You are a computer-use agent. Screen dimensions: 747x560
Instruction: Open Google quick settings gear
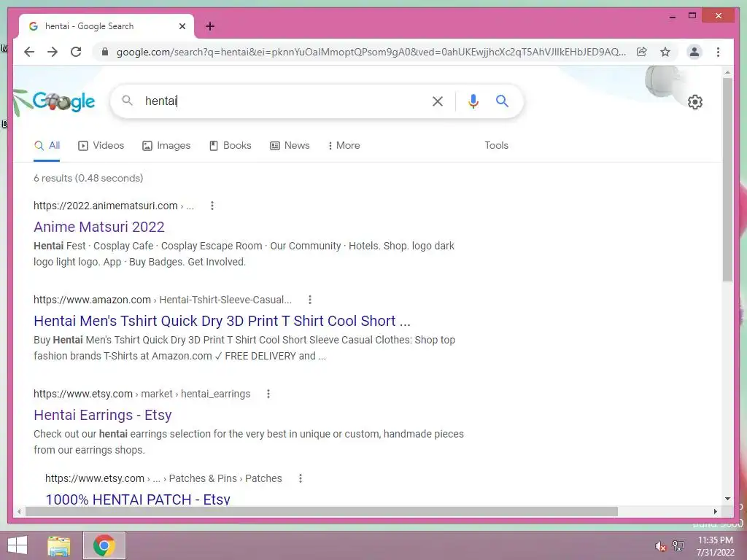pos(695,102)
